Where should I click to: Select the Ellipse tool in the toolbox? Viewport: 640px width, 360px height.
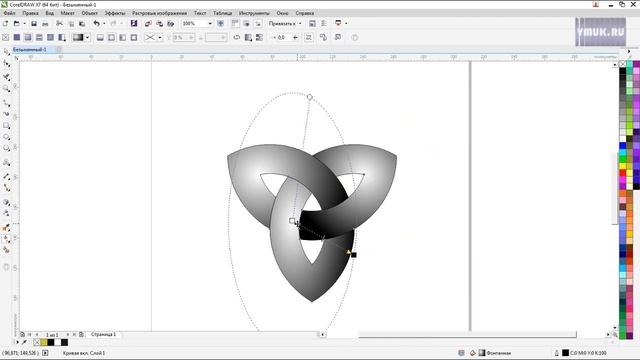click(6, 137)
